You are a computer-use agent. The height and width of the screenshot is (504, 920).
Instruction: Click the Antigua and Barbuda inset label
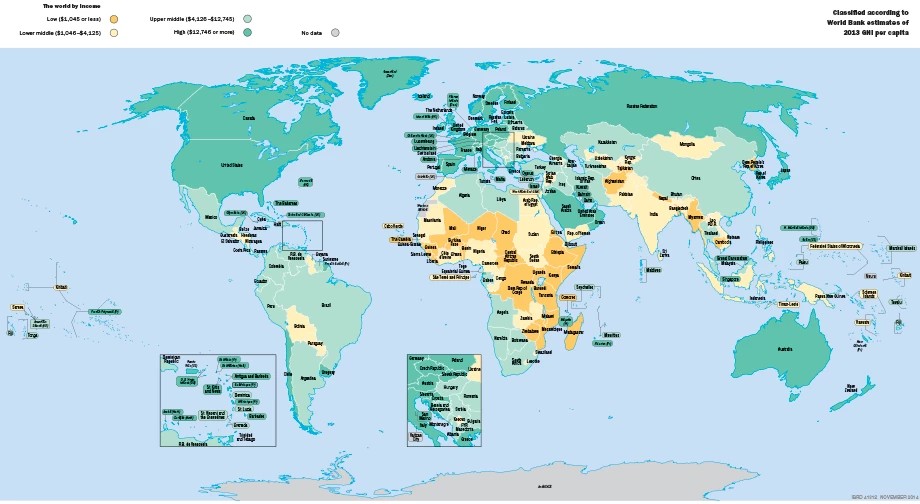coord(251,377)
